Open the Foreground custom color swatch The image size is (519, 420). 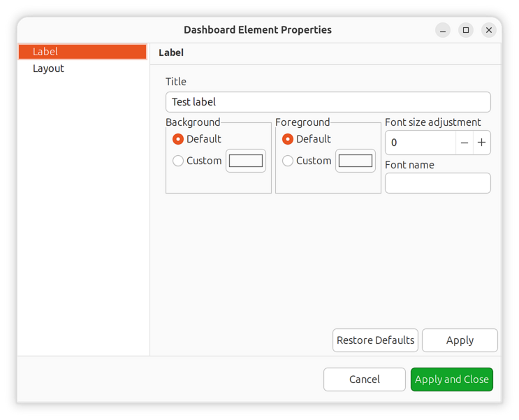coord(356,161)
